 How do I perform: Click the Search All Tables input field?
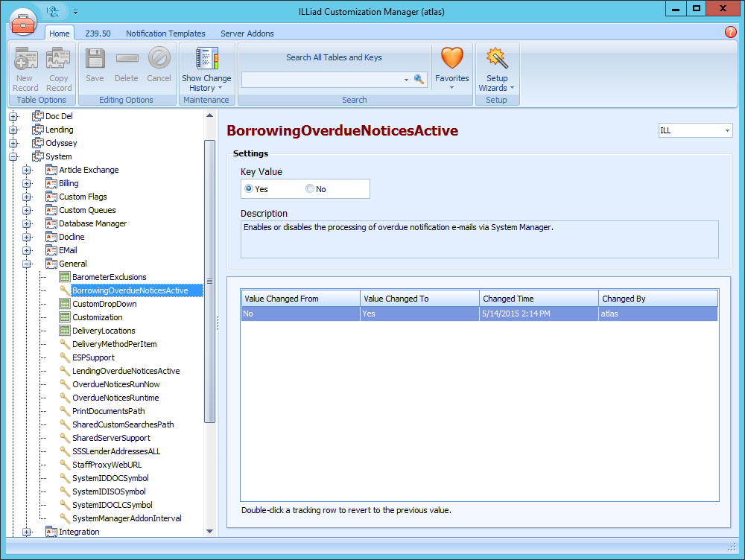pos(322,79)
